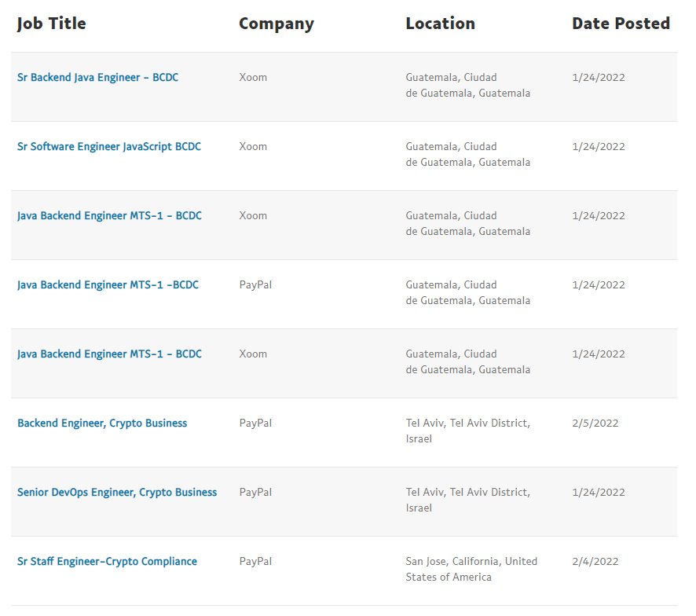Open Sr Staff Engineer-Crypto Compliance listing
696x616 pixels.
pyautogui.click(x=107, y=562)
